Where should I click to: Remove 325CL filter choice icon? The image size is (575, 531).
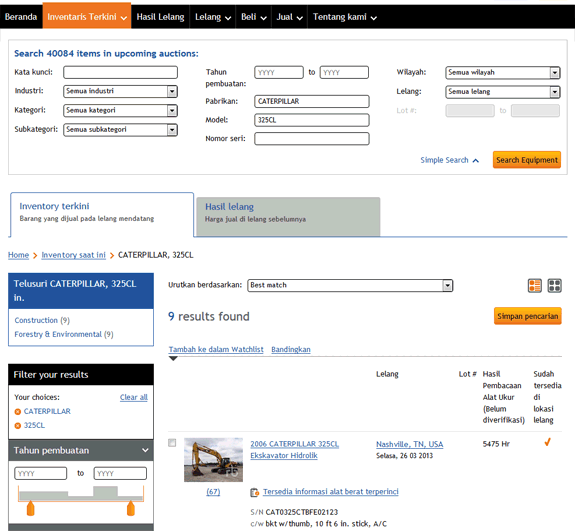18,426
